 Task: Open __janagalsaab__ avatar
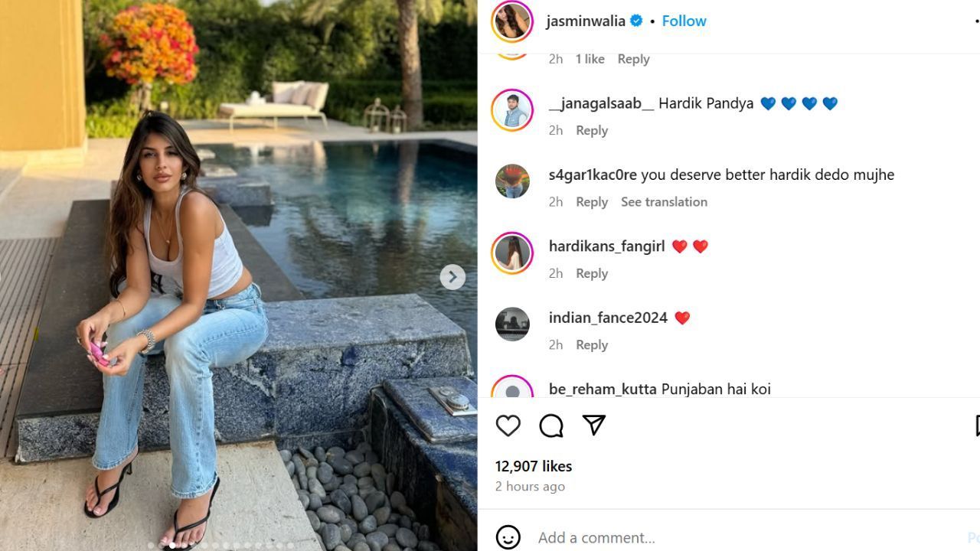512,110
